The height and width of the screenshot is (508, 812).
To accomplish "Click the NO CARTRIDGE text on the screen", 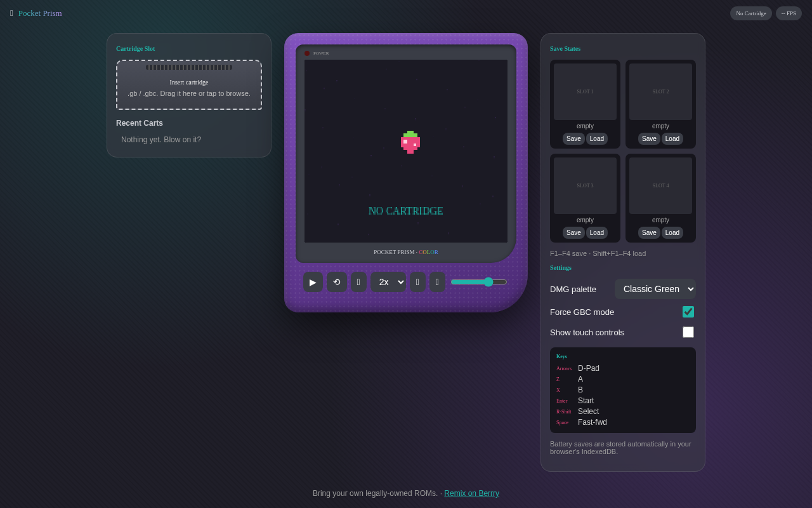I will [406, 211].
